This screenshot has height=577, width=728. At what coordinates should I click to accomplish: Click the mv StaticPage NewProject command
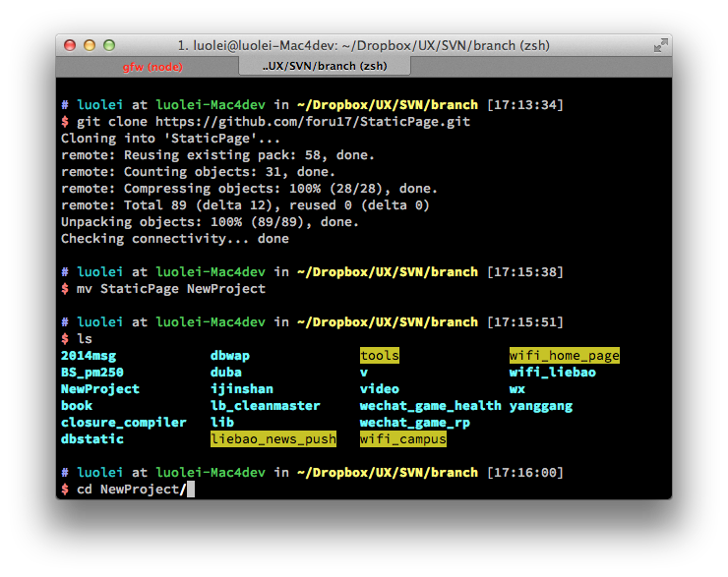click(x=171, y=289)
